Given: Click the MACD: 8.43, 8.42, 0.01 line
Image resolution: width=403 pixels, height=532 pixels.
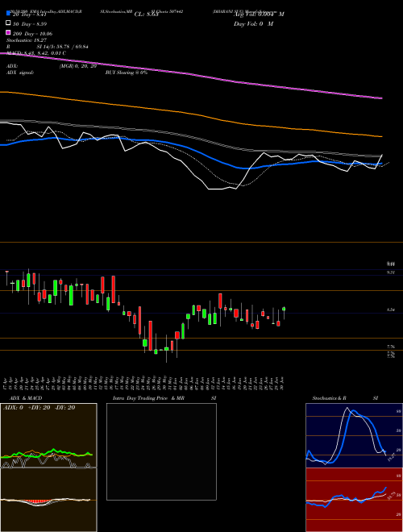Looking at the screenshot, I should 36,53.
